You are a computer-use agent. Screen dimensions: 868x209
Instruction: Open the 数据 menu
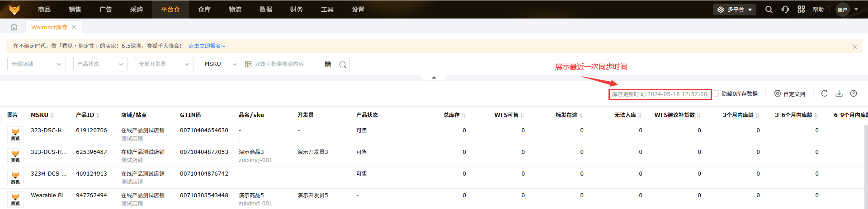coord(266,9)
